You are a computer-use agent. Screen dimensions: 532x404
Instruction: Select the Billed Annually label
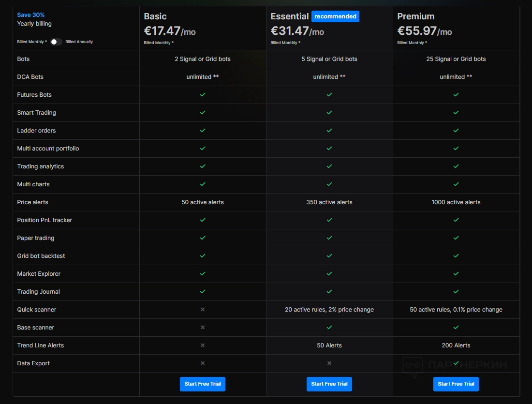(79, 42)
